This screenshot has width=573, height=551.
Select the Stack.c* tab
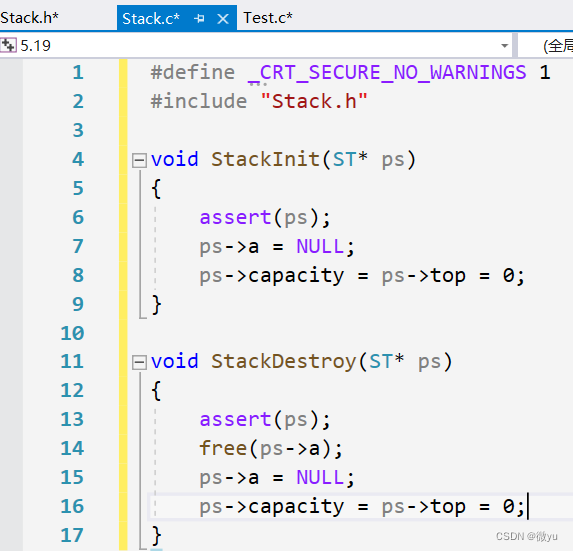pyautogui.click(x=151, y=18)
